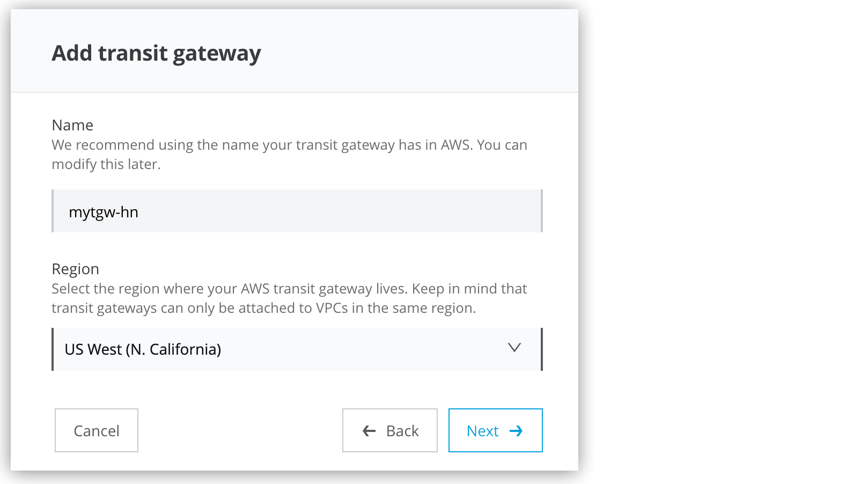Click the region description text
The height and width of the screenshot is (484, 868).
(x=289, y=298)
